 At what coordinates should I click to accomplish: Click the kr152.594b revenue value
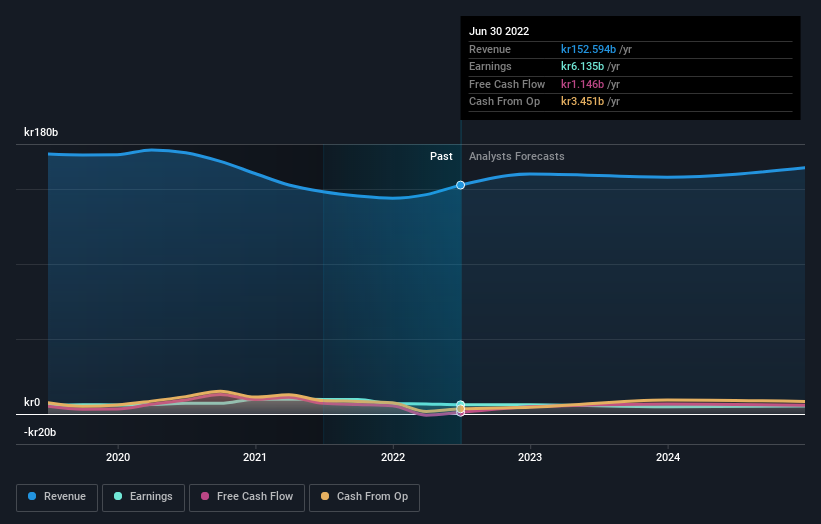(588, 49)
